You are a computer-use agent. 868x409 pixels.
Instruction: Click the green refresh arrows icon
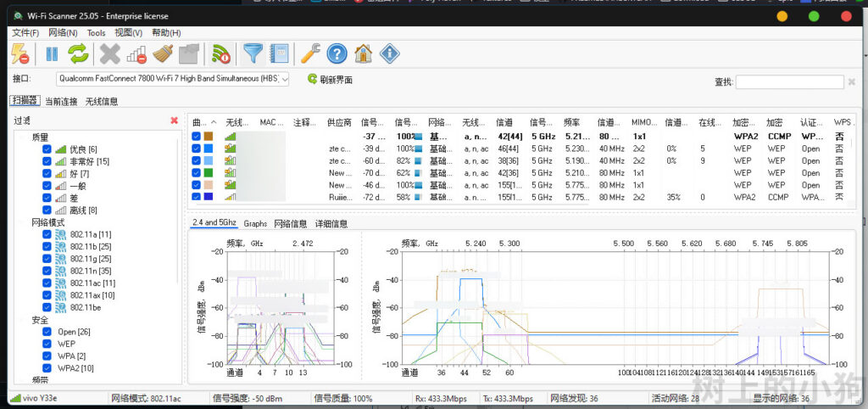point(78,54)
